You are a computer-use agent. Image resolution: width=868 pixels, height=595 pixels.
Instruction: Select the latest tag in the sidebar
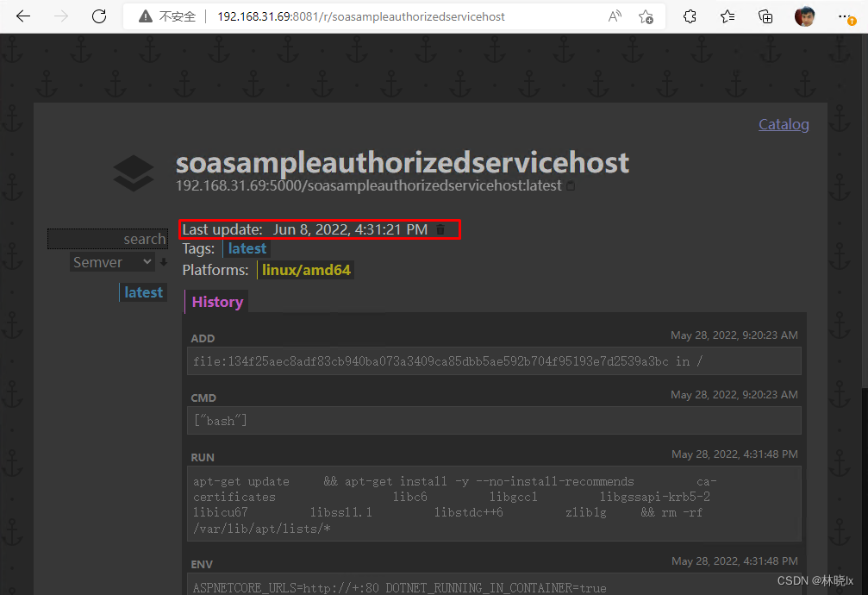click(143, 292)
